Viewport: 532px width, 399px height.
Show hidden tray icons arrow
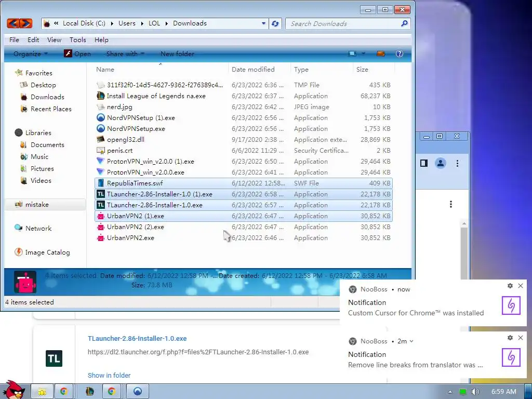[x=450, y=392]
